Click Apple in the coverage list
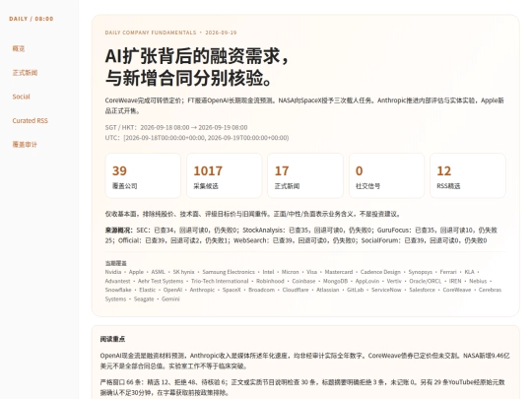Viewport: 532px width, 399px height. 136,272
